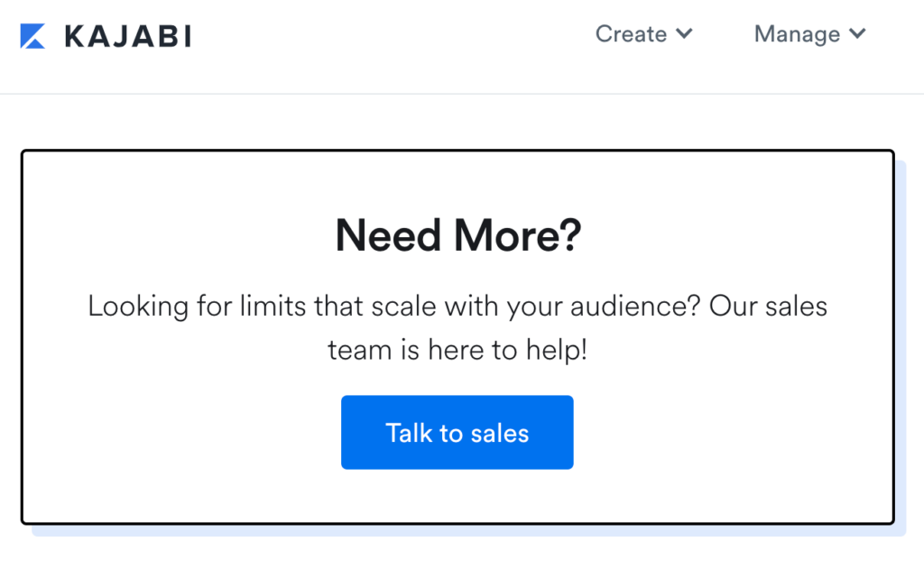This screenshot has width=924, height=569.
Task: Click the 'Looking for limits' description line
Action: pos(457,307)
